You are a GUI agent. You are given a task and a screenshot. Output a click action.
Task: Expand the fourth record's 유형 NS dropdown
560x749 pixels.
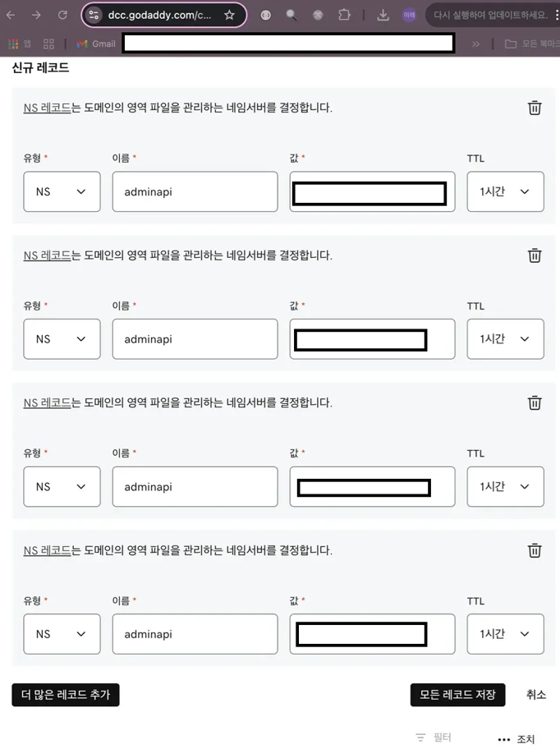(x=62, y=634)
